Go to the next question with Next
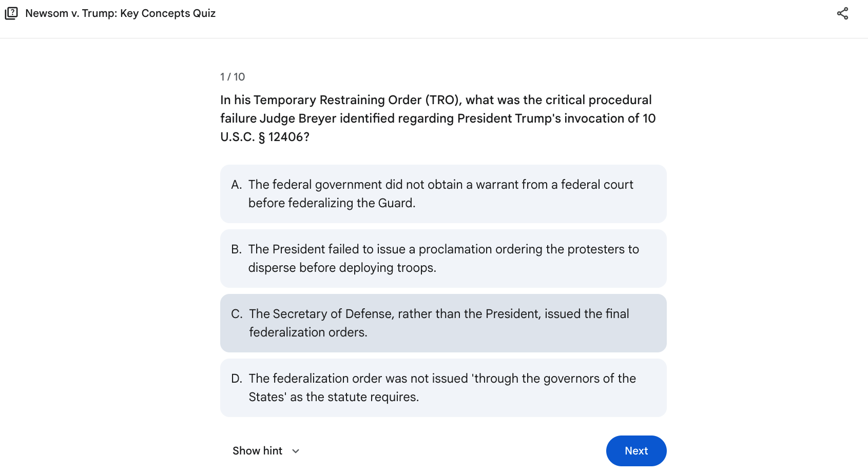 click(636, 451)
